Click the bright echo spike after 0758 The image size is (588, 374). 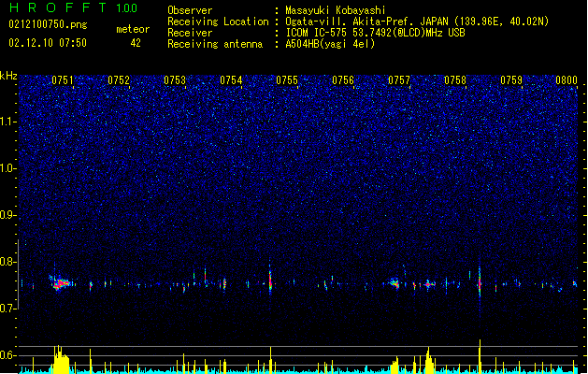coord(480,281)
